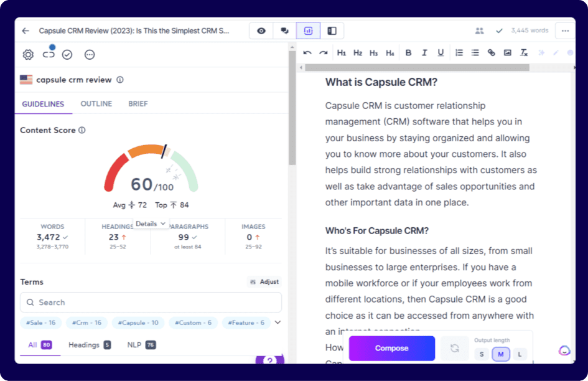The width and height of the screenshot is (588, 381).
Task: Select the #Feature - 6 tag
Action: 246,322
